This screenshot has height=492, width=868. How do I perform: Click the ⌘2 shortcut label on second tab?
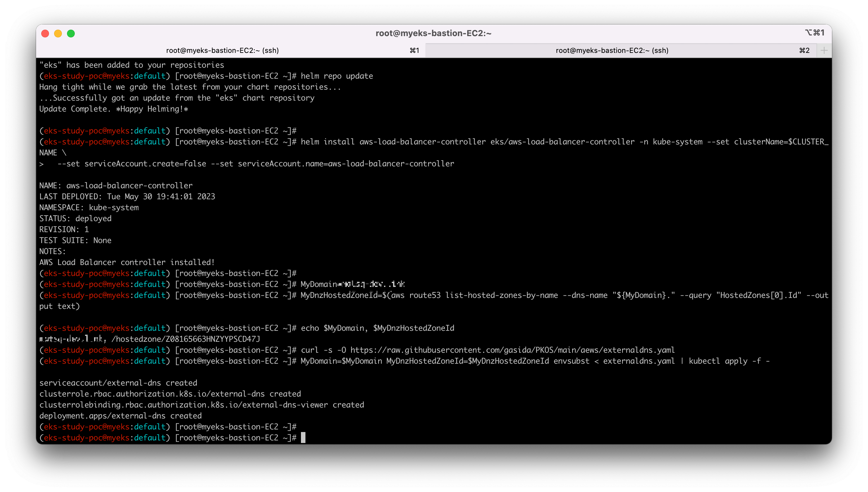click(804, 50)
